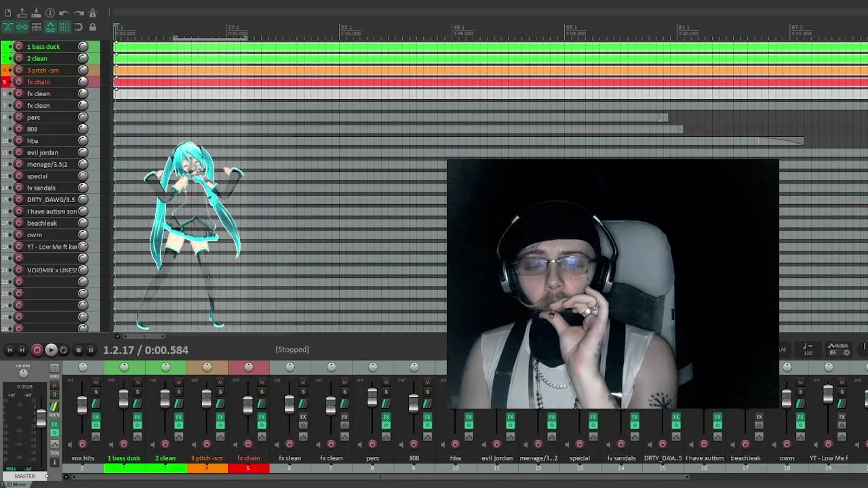Open FX window for 808 mixer strip
The image size is (868, 488).
pyautogui.click(x=427, y=417)
